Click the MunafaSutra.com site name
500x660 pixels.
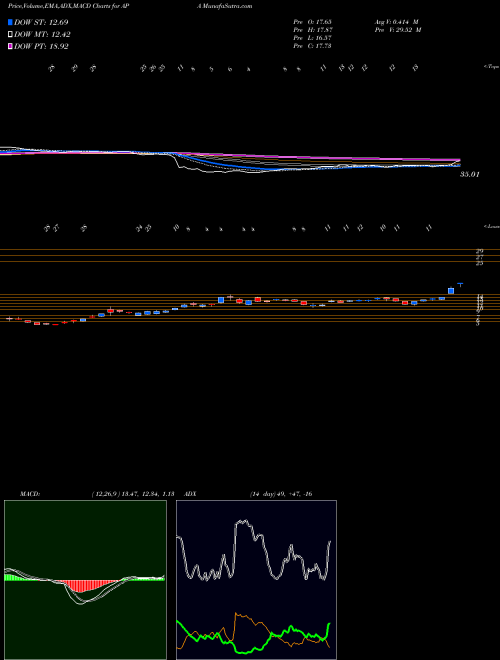tap(227, 6)
